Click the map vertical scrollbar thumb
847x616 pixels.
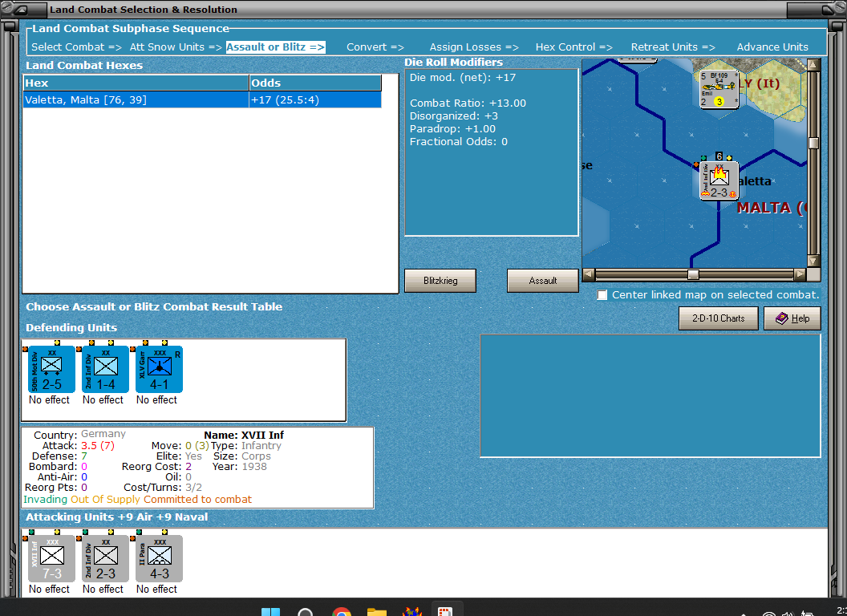pos(813,143)
